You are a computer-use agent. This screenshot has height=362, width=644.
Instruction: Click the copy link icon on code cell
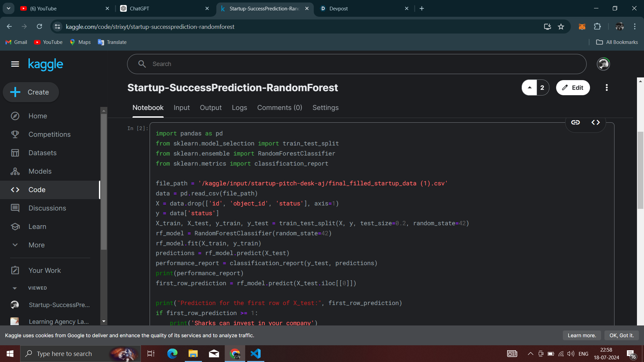point(576,122)
